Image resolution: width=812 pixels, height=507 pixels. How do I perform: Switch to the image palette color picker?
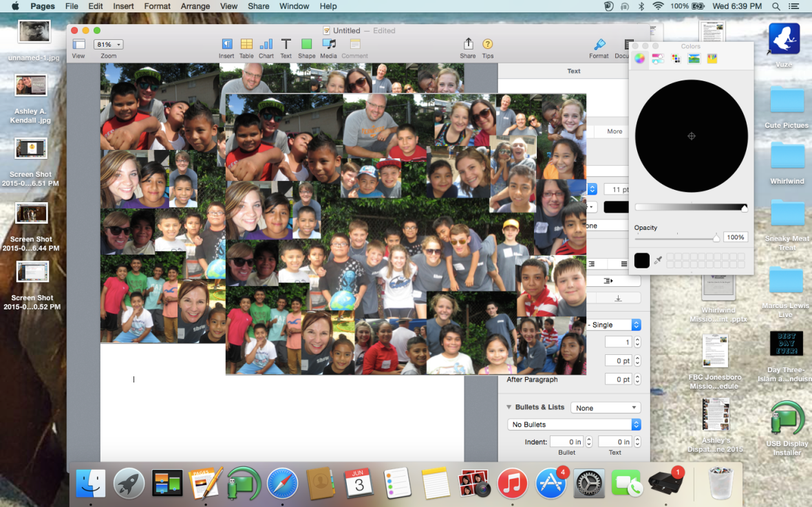pos(694,58)
